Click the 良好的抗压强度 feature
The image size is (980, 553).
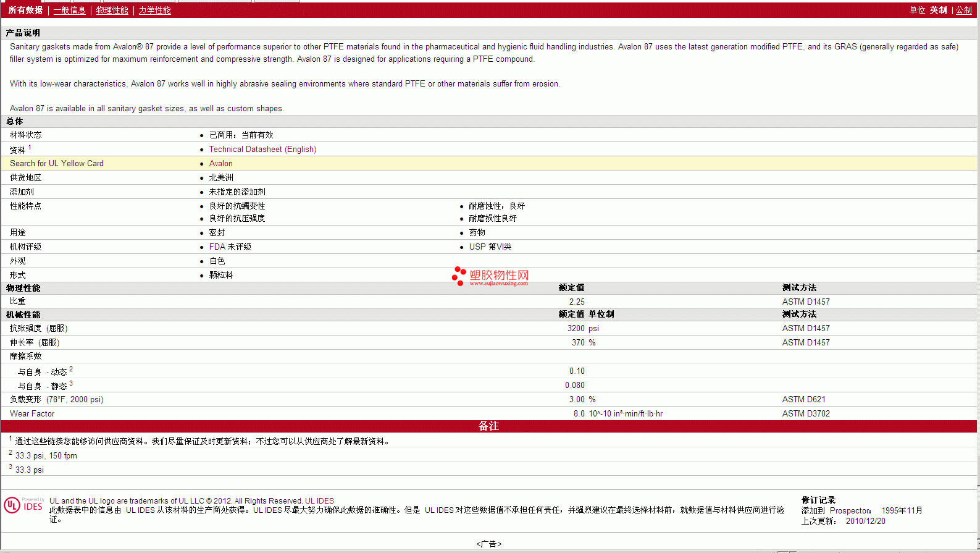(237, 218)
